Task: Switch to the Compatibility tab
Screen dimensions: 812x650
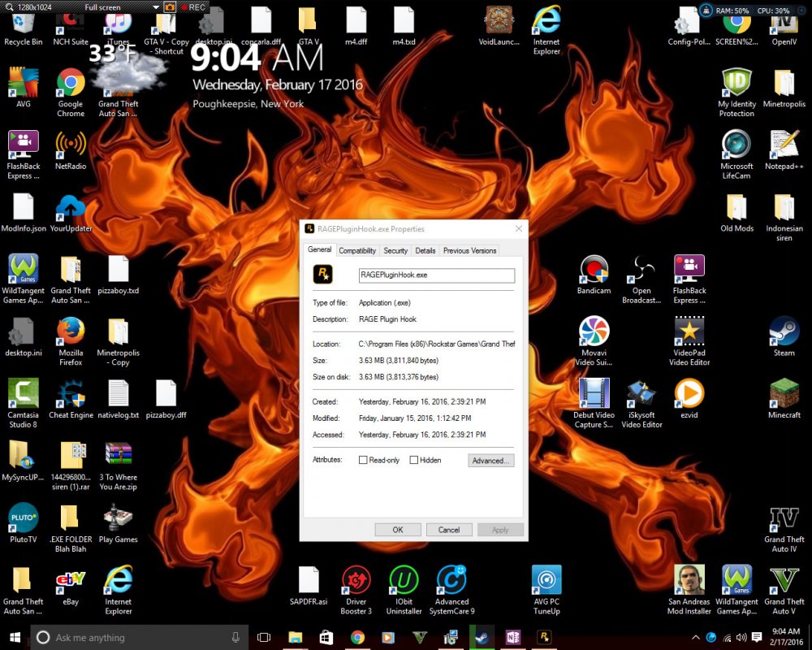Action: 357,250
